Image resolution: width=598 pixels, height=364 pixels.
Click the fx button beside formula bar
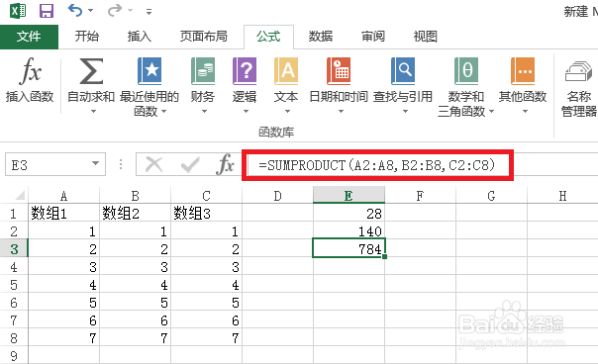point(225,164)
